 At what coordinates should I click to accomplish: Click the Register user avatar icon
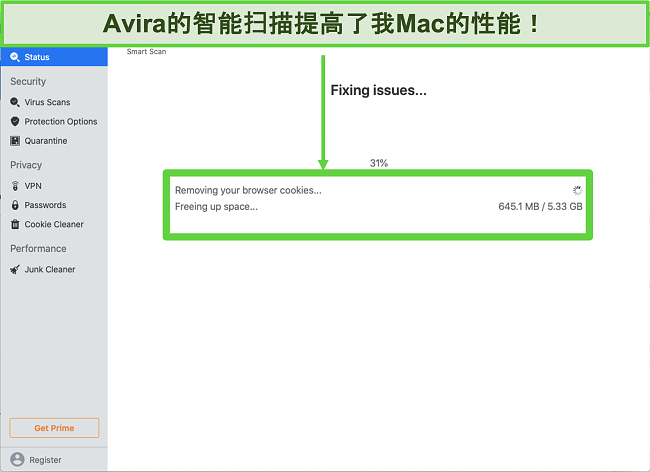coord(17,459)
